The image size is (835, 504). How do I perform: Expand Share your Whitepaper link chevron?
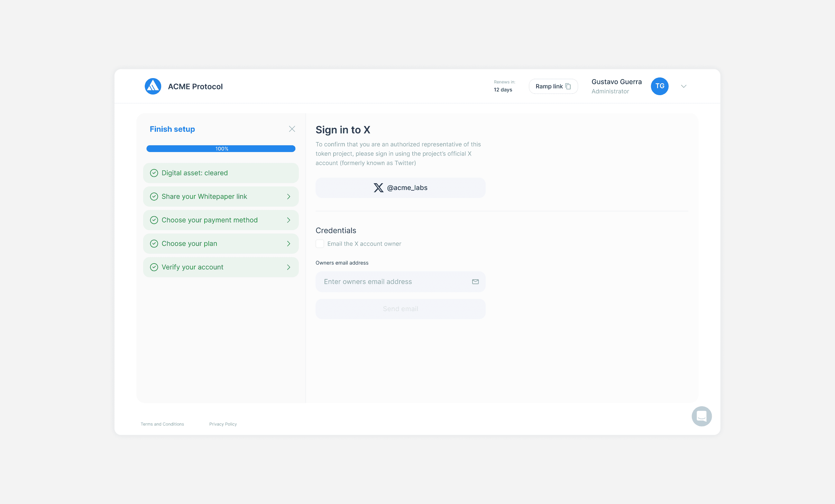[289, 197]
